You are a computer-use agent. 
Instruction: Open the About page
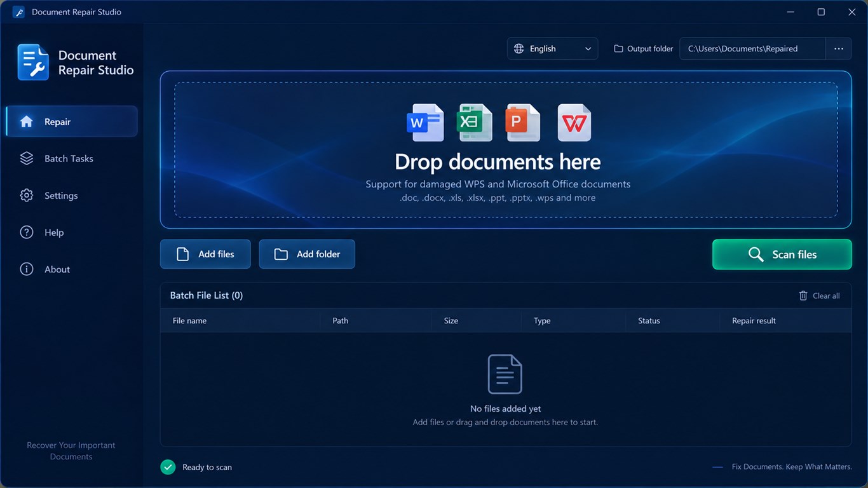72,269
